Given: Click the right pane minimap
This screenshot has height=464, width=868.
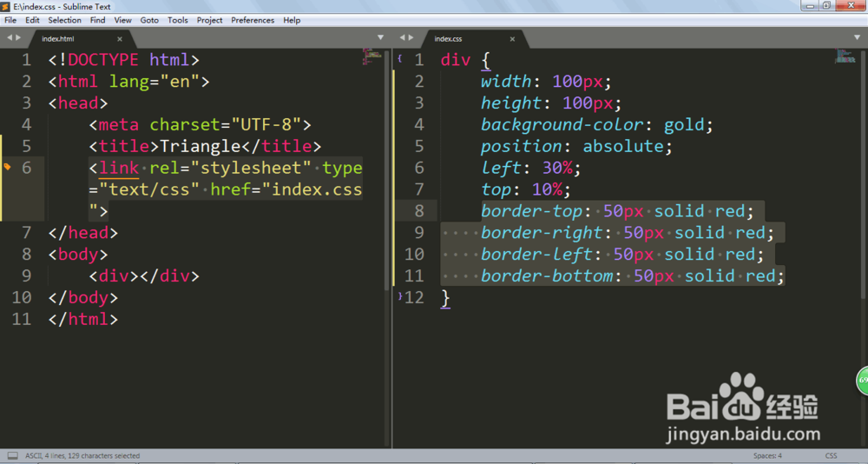Looking at the screenshot, I should (845, 56).
